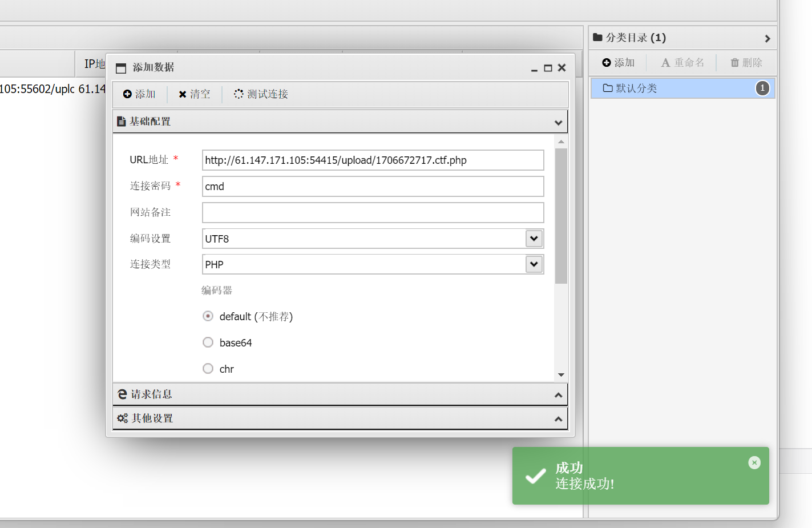812x528 pixels.
Task: Click the 测试连接 test connection button
Action: click(x=261, y=94)
